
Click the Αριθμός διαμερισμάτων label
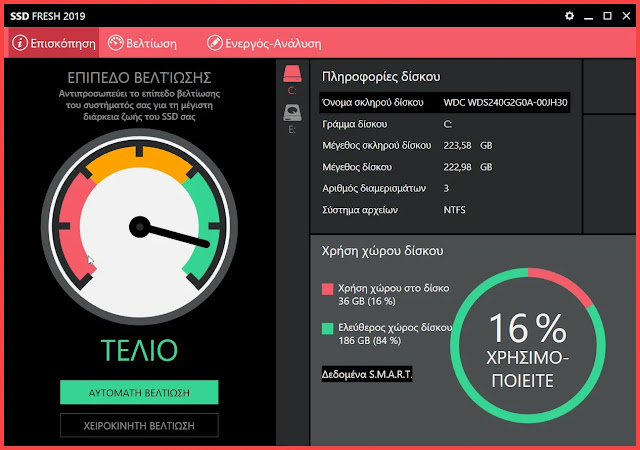coord(374,188)
